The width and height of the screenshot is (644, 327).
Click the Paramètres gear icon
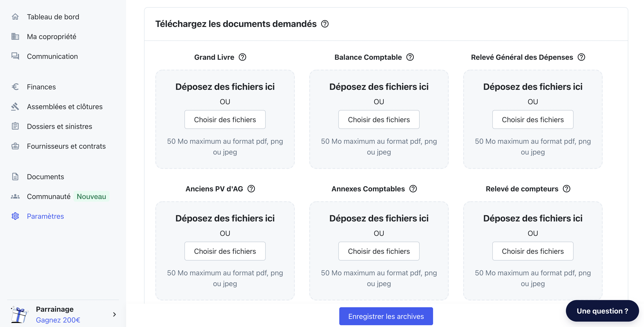coord(15,216)
